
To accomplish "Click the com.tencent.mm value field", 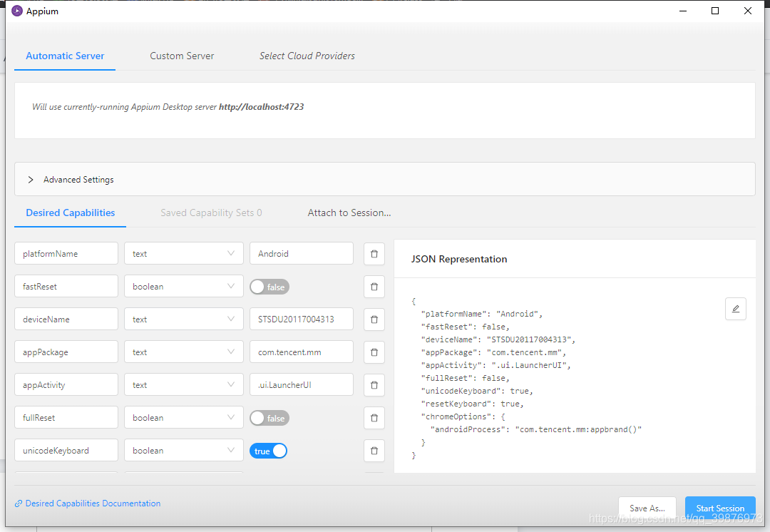I will [x=302, y=352].
